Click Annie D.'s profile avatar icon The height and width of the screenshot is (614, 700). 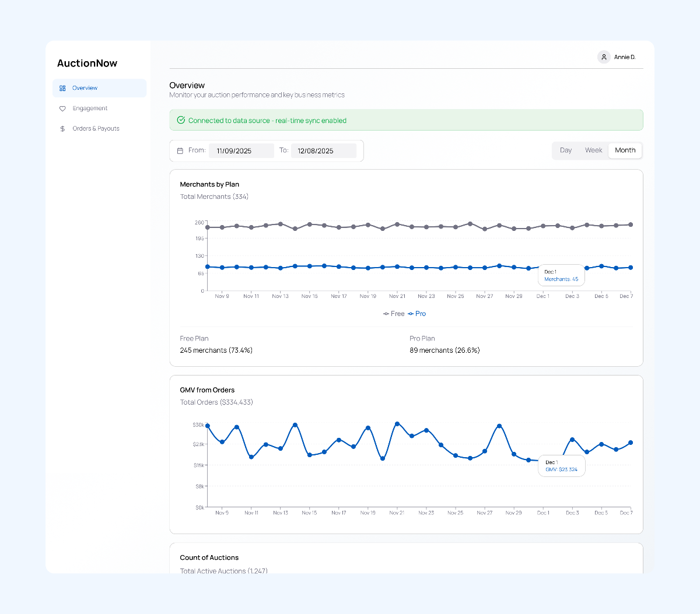click(x=604, y=57)
